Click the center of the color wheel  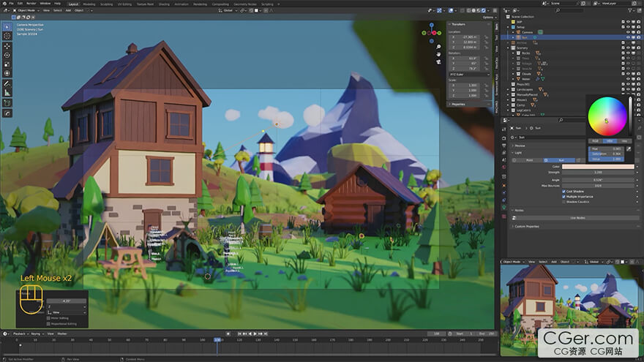pos(607,116)
